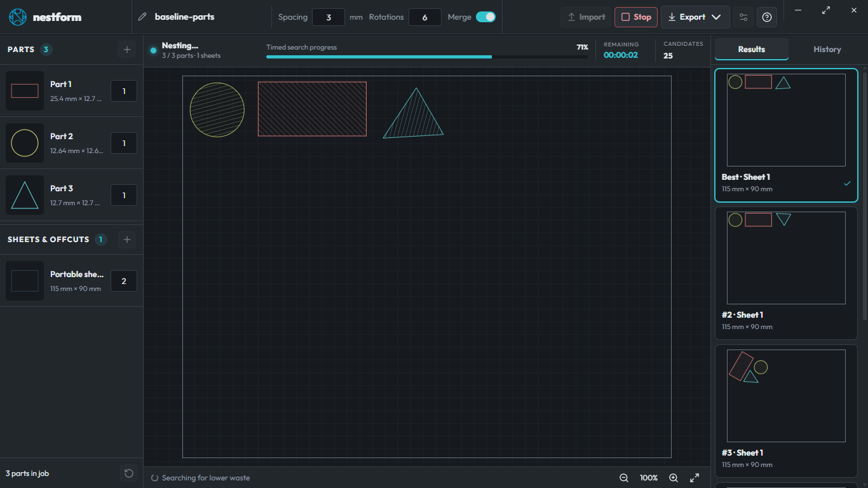Edit the Part 3 quantity field

(x=124, y=195)
